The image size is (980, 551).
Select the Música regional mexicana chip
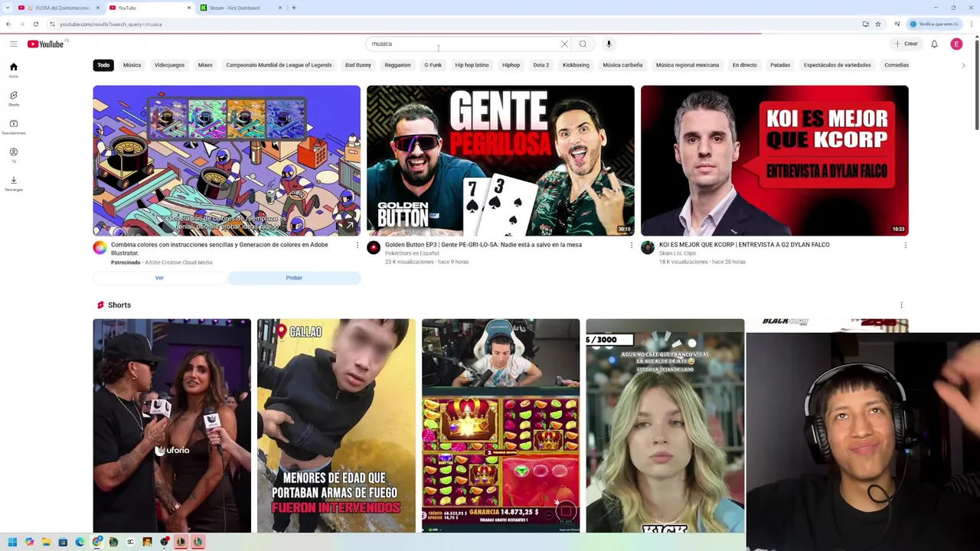(x=688, y=65)
